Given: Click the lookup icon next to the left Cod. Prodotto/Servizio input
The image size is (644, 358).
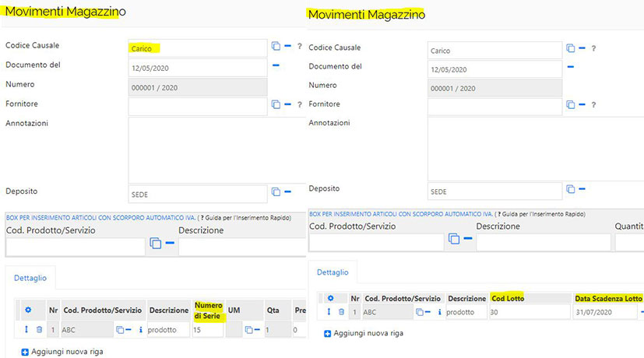Looking at the screenshot, I should click(x=155, y=244).
